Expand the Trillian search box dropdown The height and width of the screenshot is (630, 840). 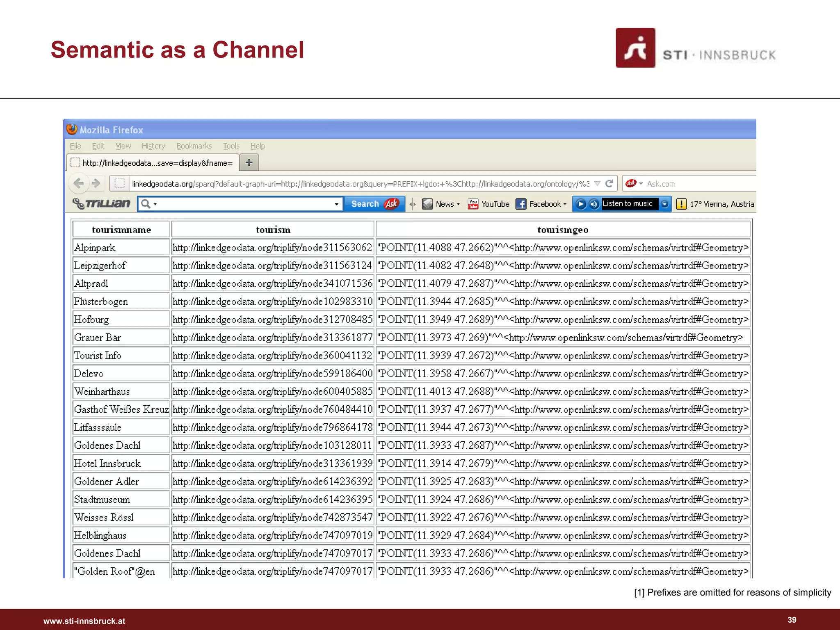336,204
